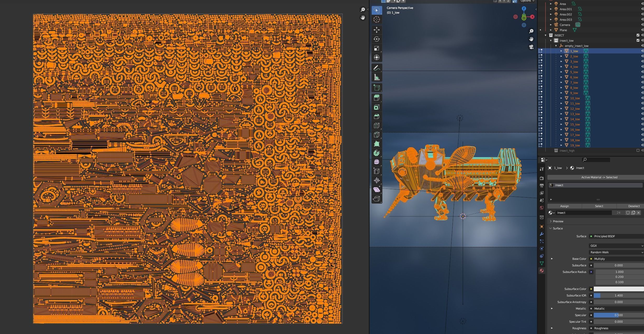This screenshot has height=334, width=644.
Task: Activate the Annotate tool
Action: (x=377, y=68)
